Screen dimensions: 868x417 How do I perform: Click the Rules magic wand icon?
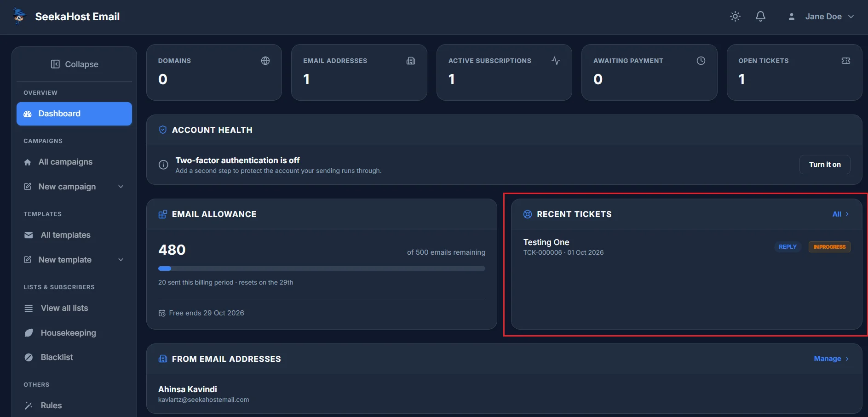coord(29,406)
